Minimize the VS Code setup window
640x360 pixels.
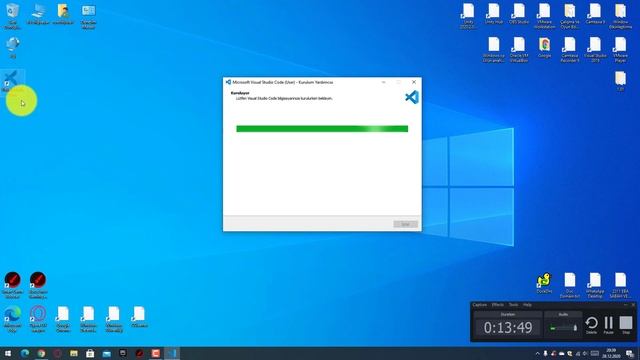(384, 82)
